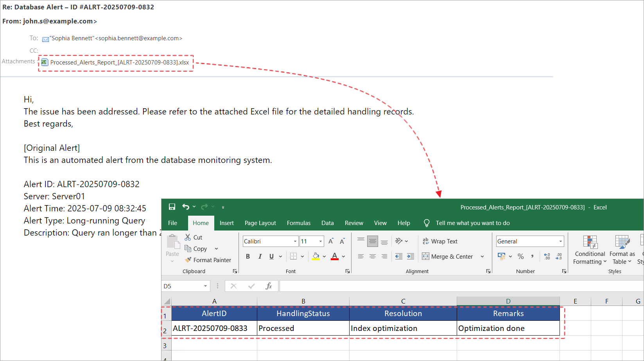
Task: Click the Middle Align icon
Action: [373, 241]
